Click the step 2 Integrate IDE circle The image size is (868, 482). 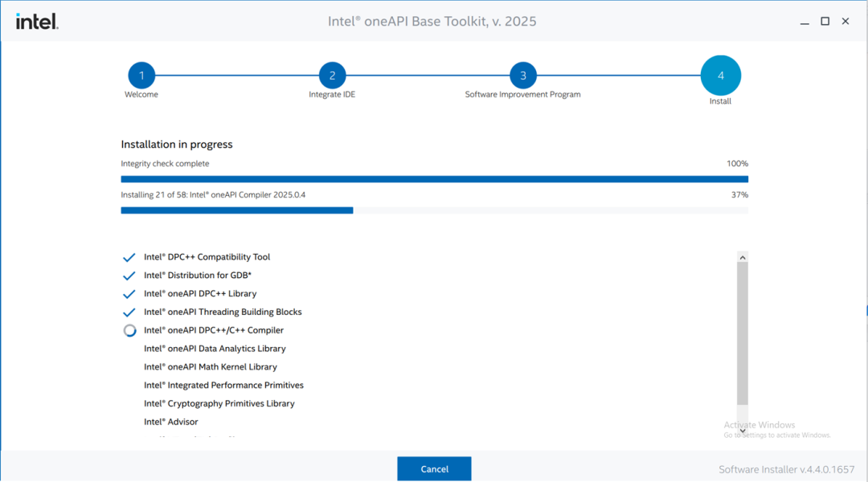point(332,76)
